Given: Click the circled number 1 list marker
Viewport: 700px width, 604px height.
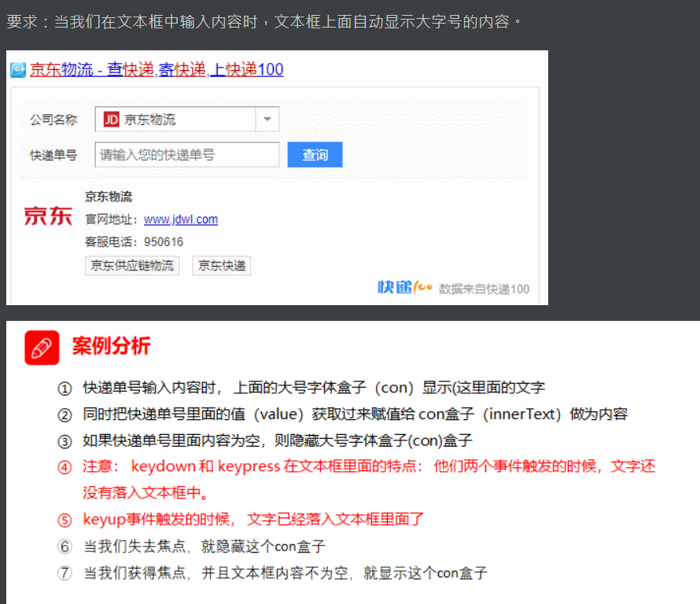Looking at the screenshot, I should point(64,389).
